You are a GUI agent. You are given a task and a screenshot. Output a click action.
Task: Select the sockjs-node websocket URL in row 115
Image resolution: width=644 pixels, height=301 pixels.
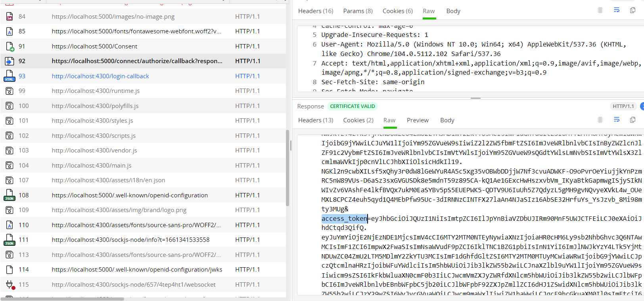(x=134, y=285)
